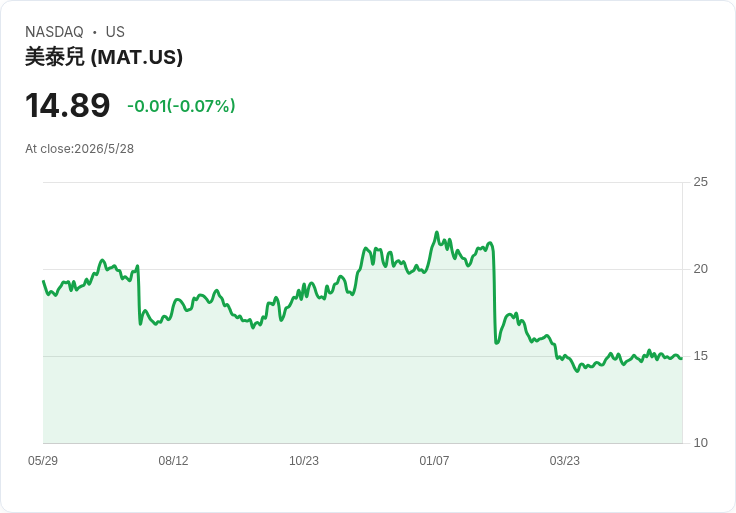Click the 10 price axis label
This screenshot has width=736, height=513.
700,443
